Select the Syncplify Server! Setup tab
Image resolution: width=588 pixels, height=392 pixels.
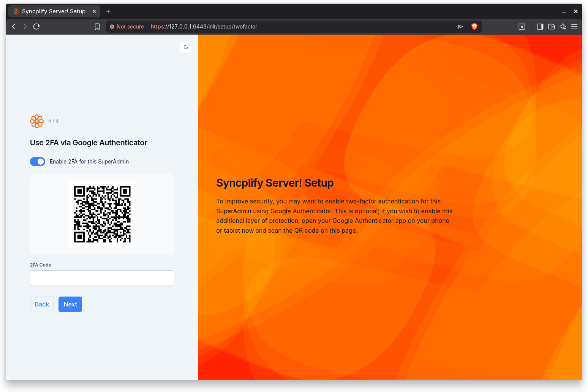(54, 11)
